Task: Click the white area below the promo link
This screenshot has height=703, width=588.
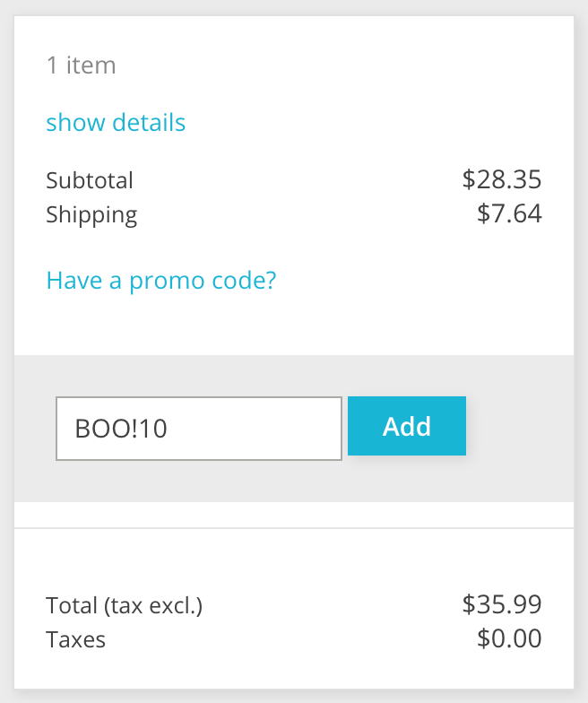Action: click(x=294, y=325)
